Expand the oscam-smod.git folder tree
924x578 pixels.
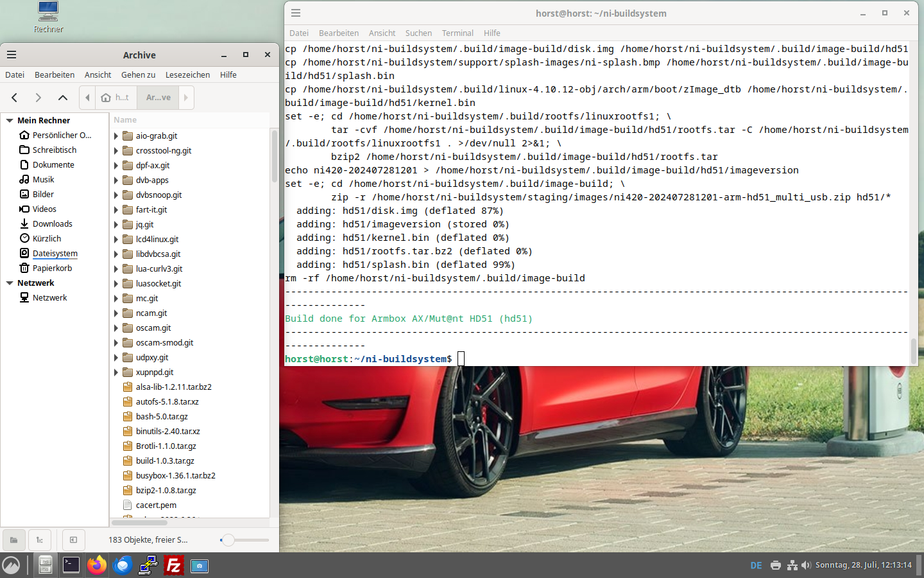pyautogui.click(x=116, y=343)
